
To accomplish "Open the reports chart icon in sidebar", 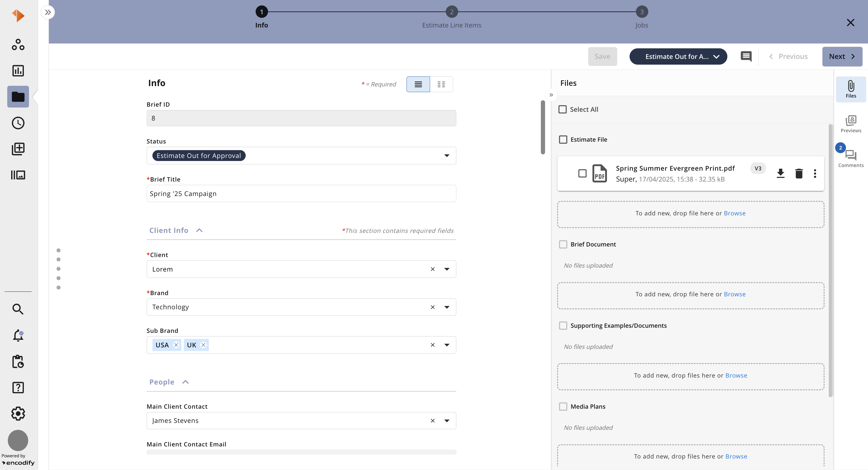I will (18, 71).
